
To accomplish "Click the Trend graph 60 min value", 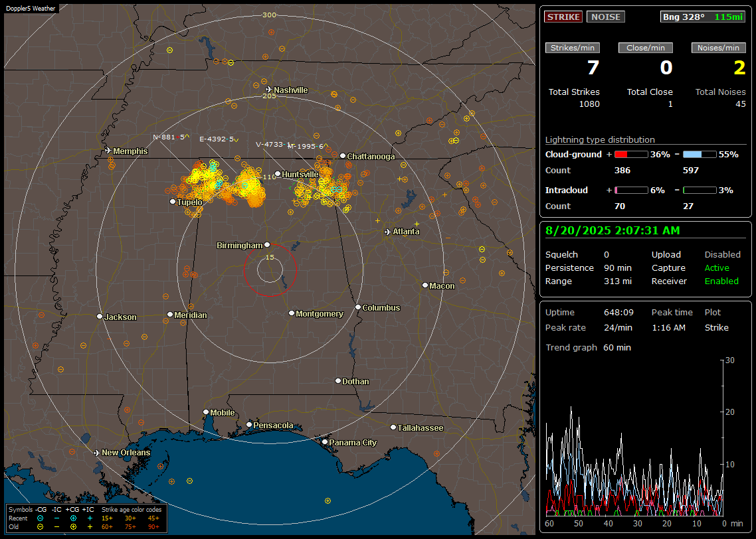I will click(x=617, y=348).
